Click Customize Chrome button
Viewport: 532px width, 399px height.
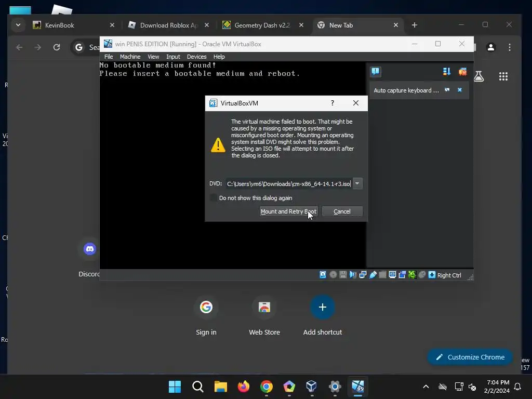click(470, 357)
